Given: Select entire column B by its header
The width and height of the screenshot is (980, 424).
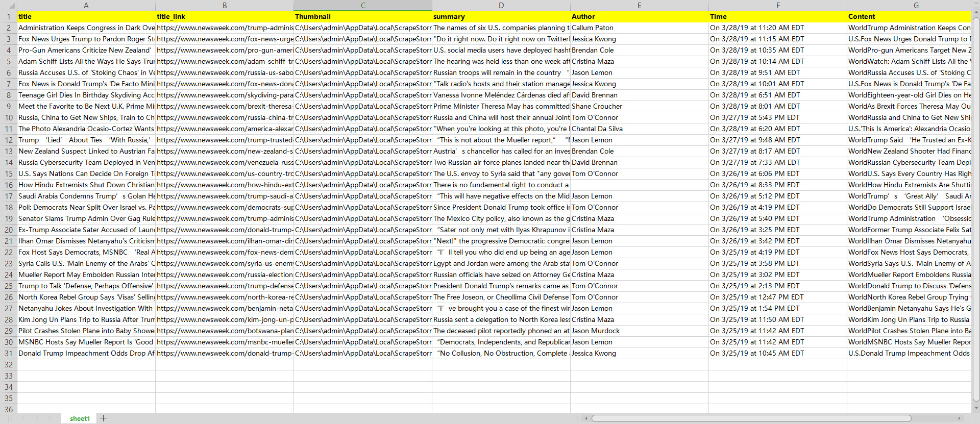Looking at the screenshot, I should tap(225, 5).
